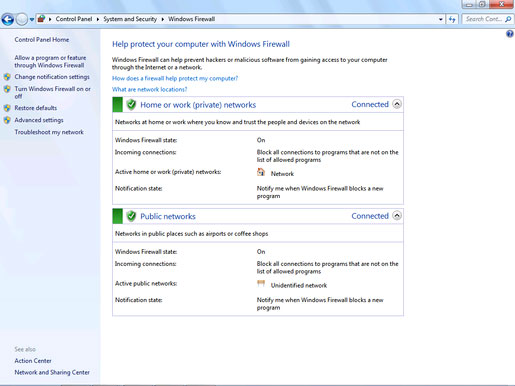
Task: Click the Help protect your computer heading
Action: coord(201,44)
